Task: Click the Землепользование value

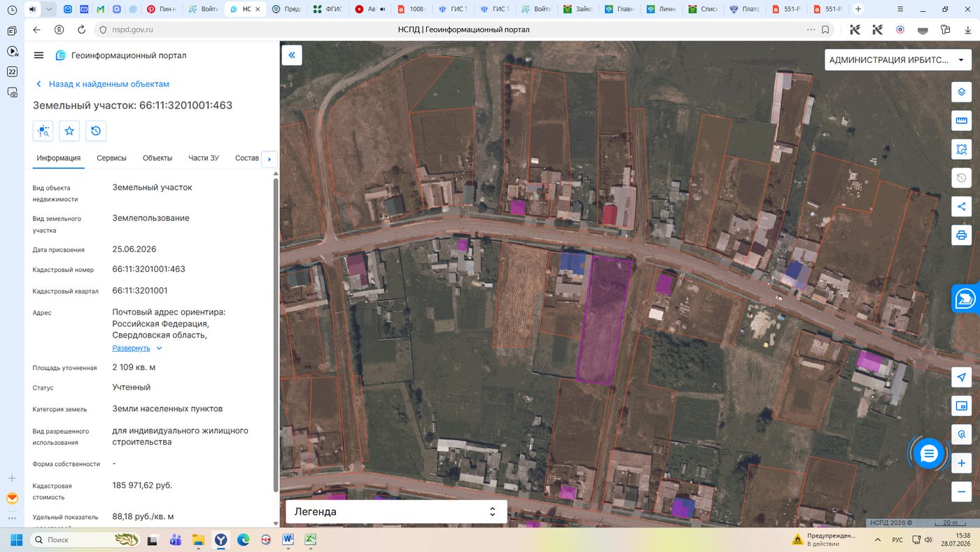Action: click(x=150, y=218)
